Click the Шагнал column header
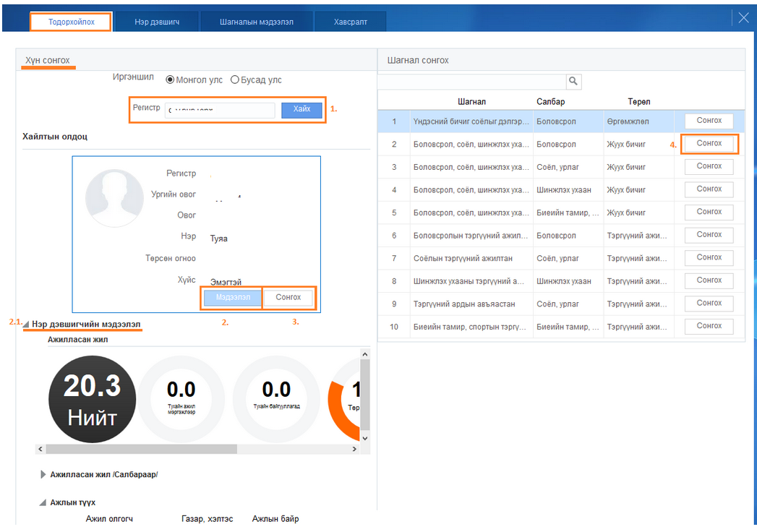Image resolution: width=757 pixels, height=532 pixels. tap(471, 102)
